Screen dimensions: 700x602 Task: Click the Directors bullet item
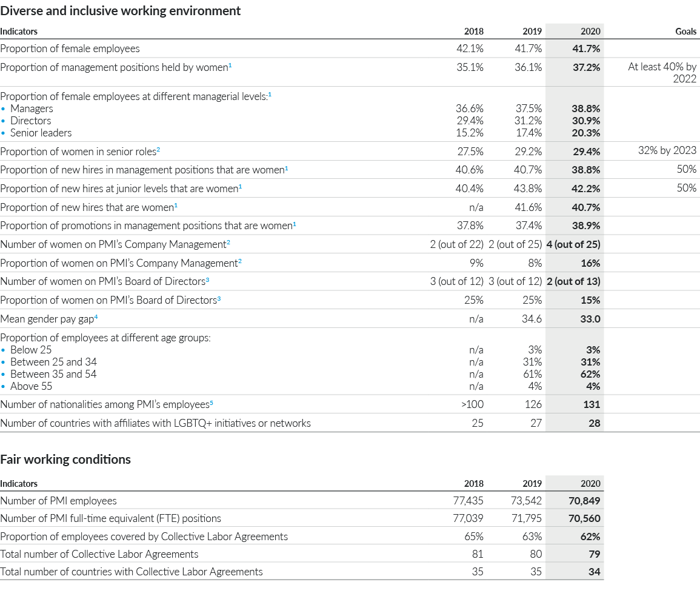point(32,120)
